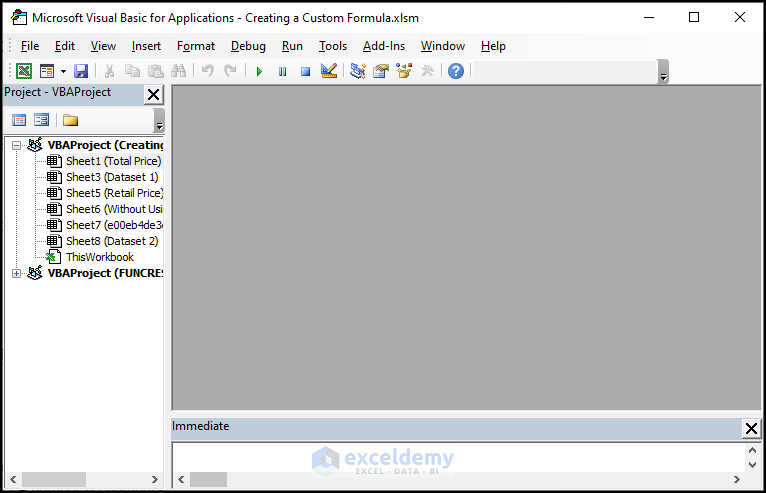Image resolution: width=766 pixels, height=493 pixels.
Task: Open the File menu
Action: [x=30, y=46]
